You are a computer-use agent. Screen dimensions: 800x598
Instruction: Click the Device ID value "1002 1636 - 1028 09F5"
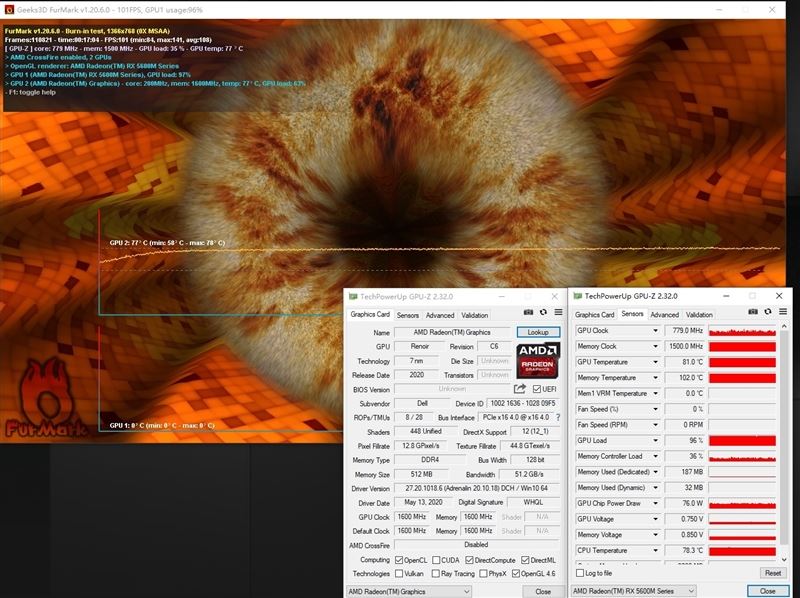point(523,404)
